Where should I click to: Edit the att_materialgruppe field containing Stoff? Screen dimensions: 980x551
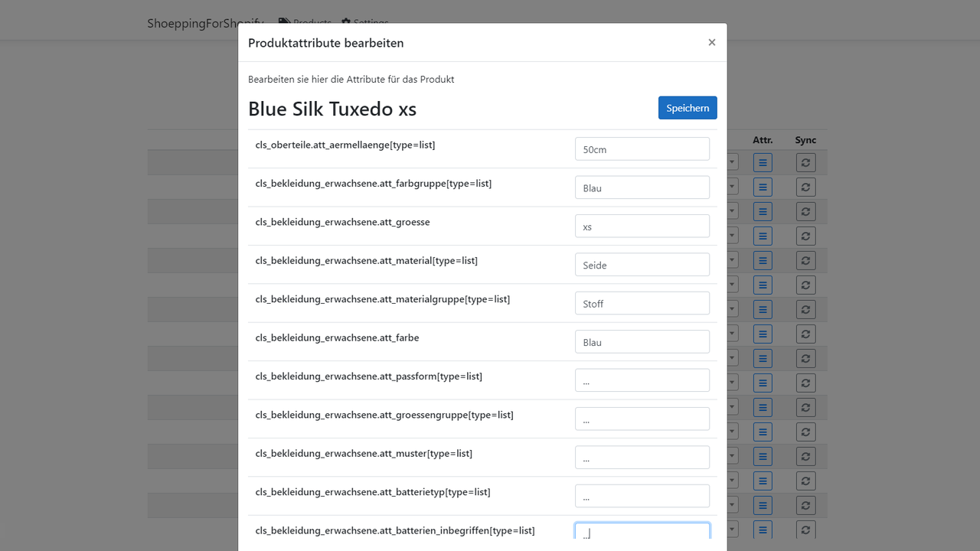coord(642,303)
